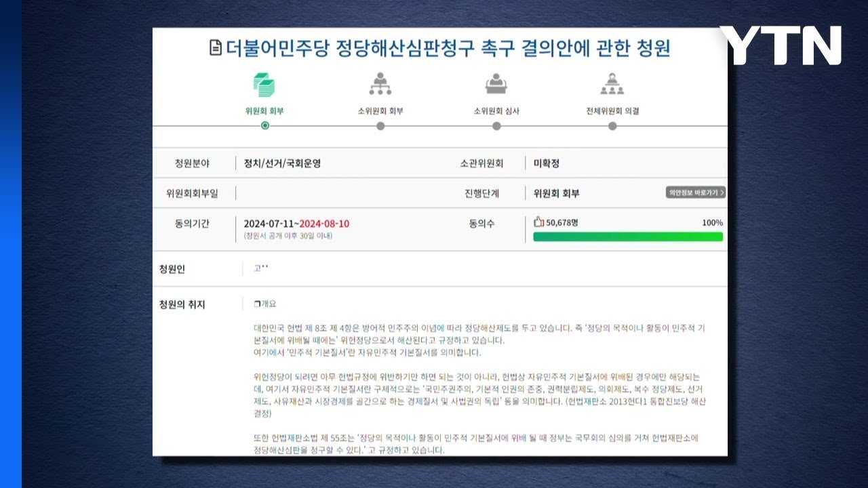868x488 pixels.
Task: Click the red end date 2024-08-10
Action: 324,224
